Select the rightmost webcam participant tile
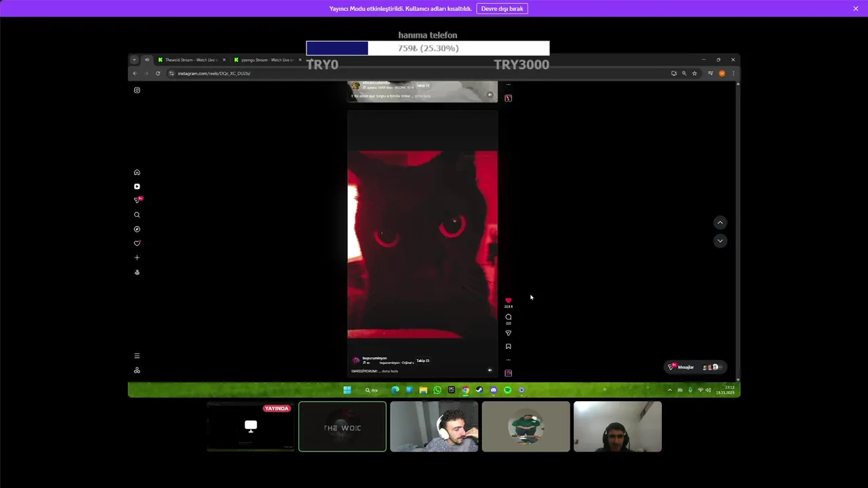Viewport: 868px width, 488px height. [618, 426]
